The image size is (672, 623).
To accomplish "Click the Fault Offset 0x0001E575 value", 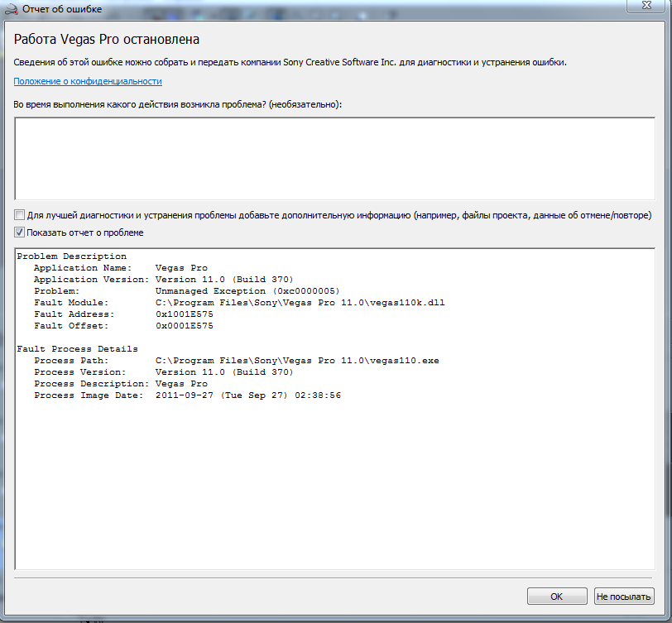I will click(x=185, y=326).
